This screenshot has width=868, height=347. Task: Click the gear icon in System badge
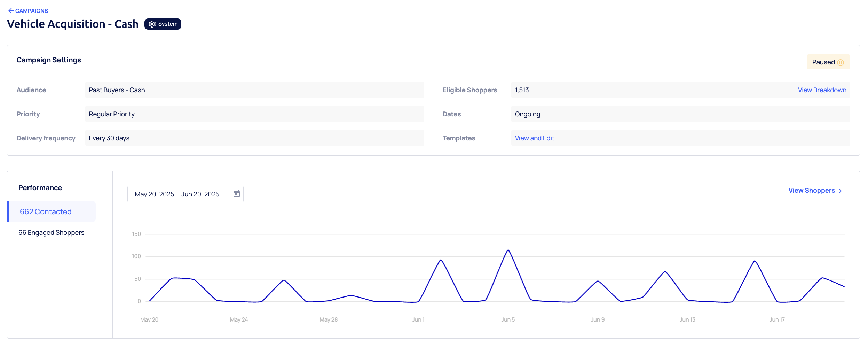coord(152,24)
